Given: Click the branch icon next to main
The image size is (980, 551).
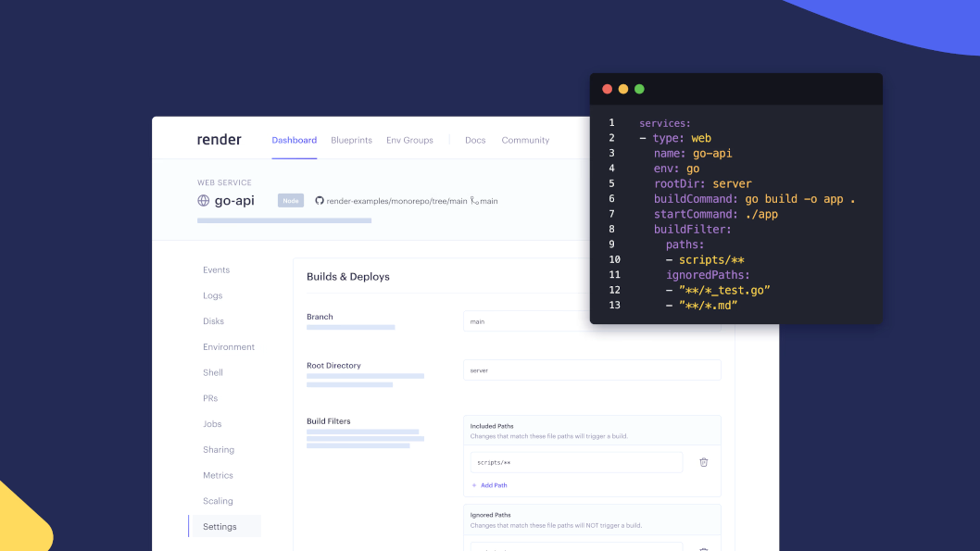Looking at the screenshot, I should tap(473, 201).
